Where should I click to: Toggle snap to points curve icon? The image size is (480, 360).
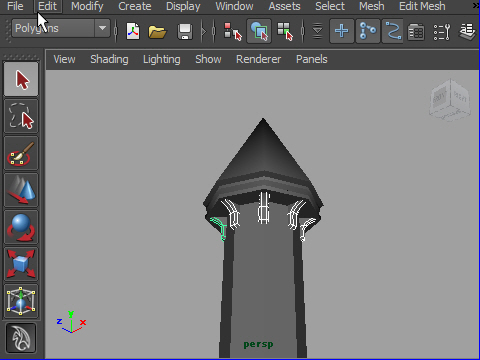coord(393,31)
